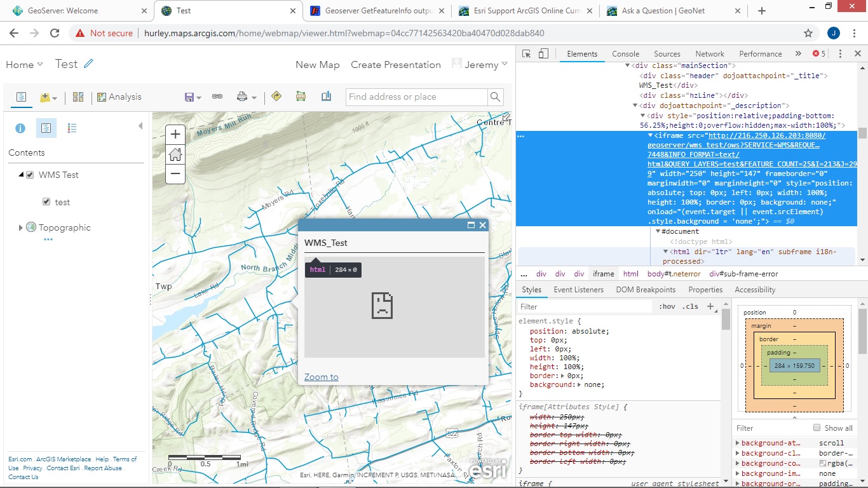868x488 pixels.
Task: Open the Home dropdown menu
Action: click(24, 64)
